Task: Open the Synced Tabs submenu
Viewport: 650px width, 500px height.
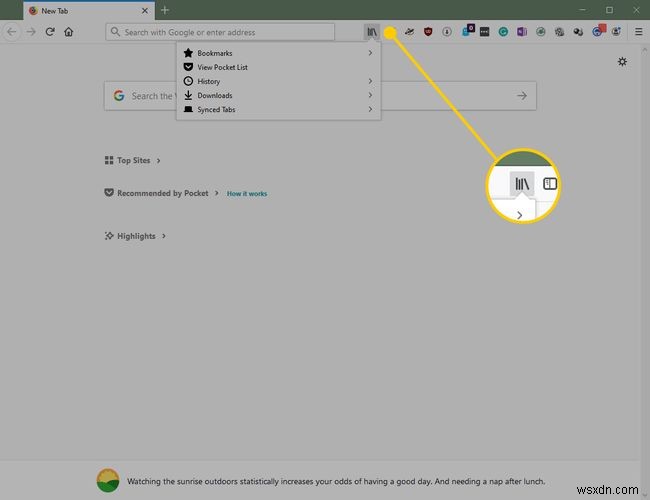Action: [x=278, y=109]
